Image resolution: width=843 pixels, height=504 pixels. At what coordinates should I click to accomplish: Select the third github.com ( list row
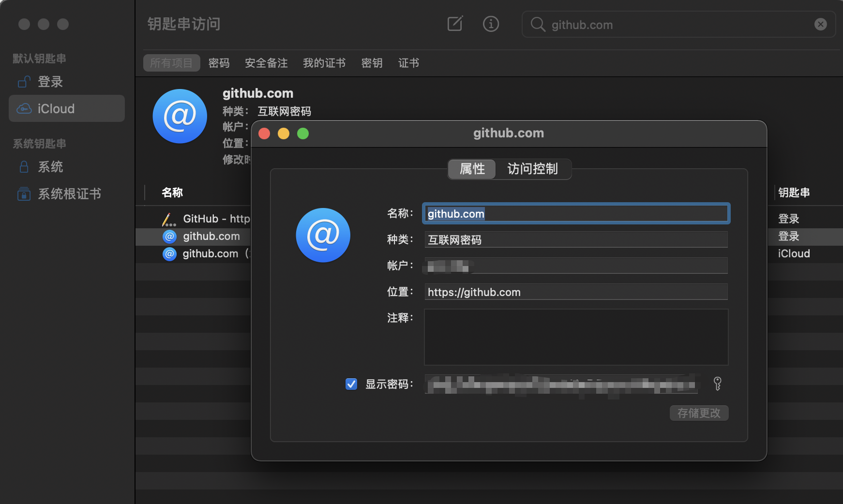pos(193,254)
